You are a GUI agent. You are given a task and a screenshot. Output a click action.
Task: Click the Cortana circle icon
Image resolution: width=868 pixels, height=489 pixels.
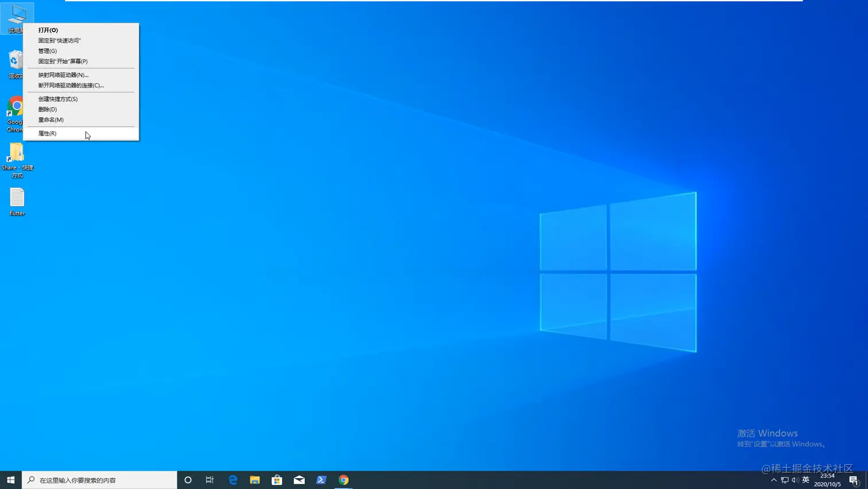pos(188,480)
